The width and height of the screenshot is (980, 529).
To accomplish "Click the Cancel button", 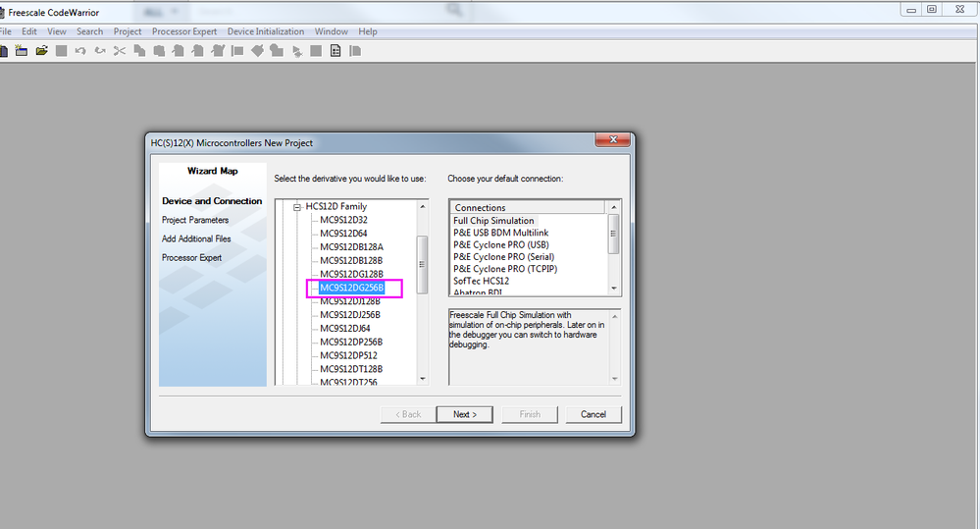I will [x=593, y=414].
